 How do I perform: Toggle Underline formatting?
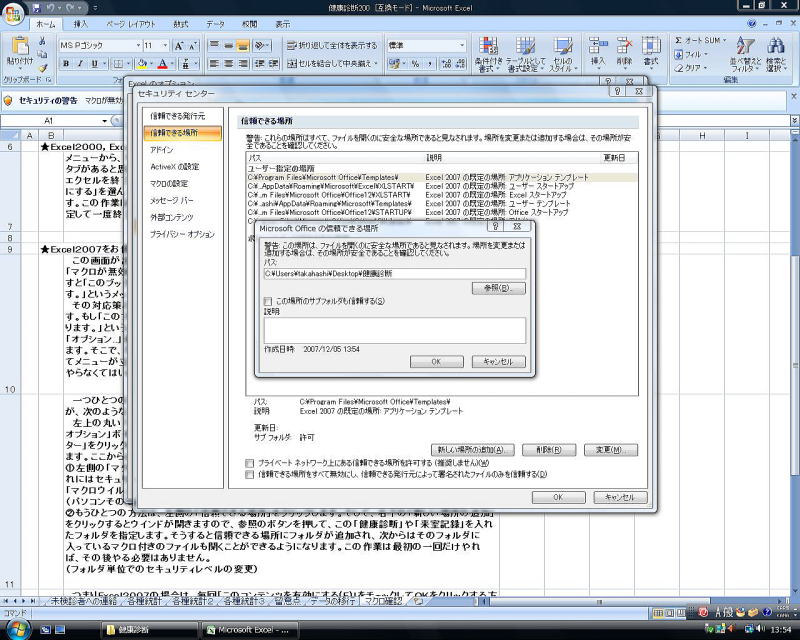click(94, 64)
